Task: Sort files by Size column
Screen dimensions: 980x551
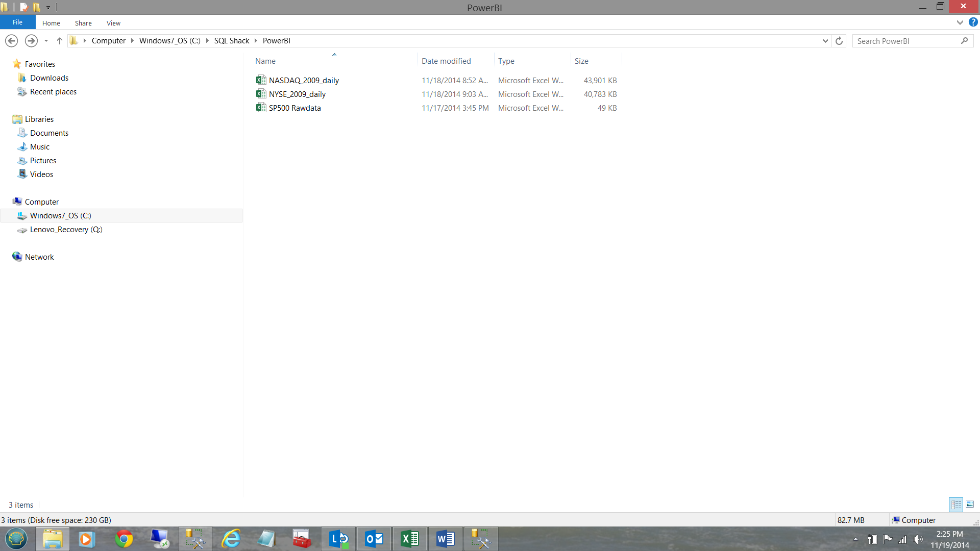Action: (x=581, y=61)
